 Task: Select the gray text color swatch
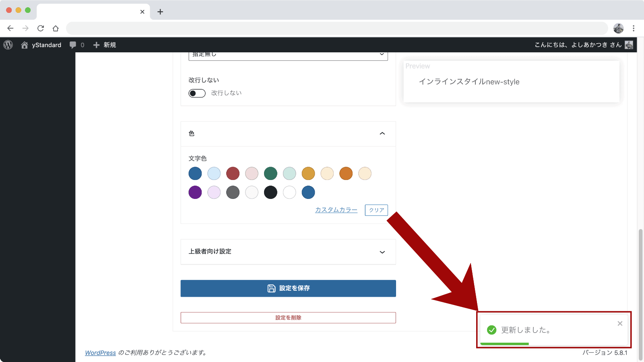(233, 192)
